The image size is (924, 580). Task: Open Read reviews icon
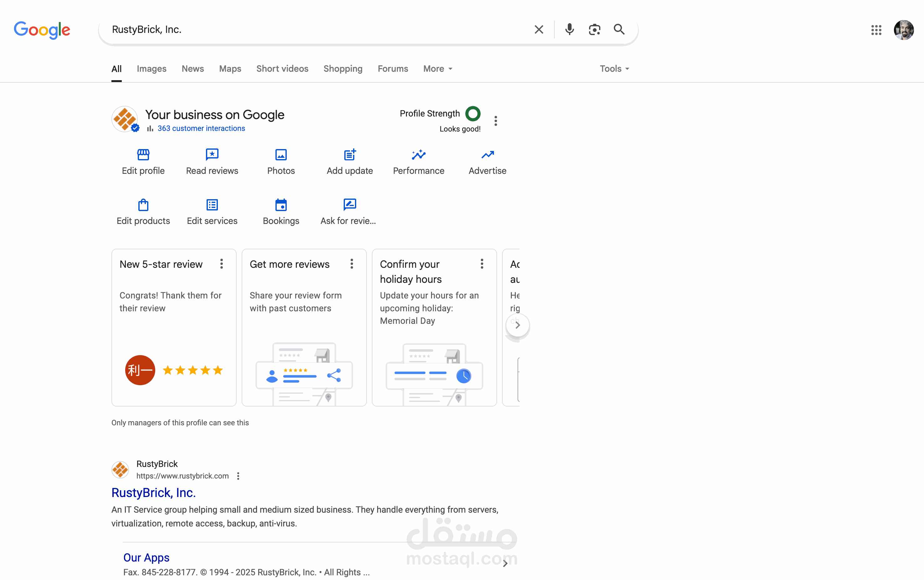pos(212,155)
